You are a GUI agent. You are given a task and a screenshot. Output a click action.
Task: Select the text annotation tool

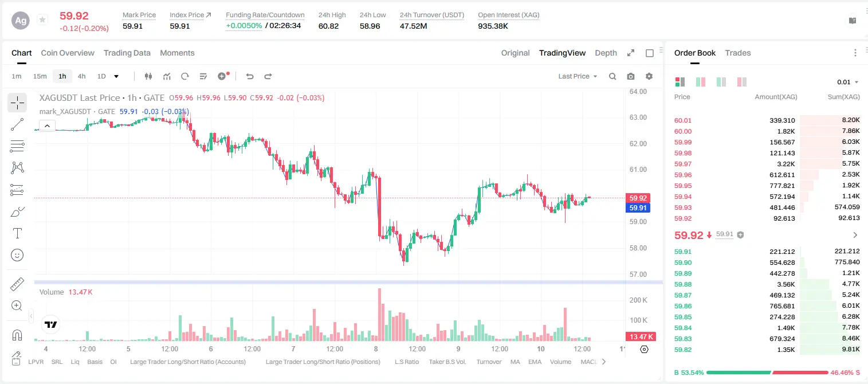(x=17, y=233)
